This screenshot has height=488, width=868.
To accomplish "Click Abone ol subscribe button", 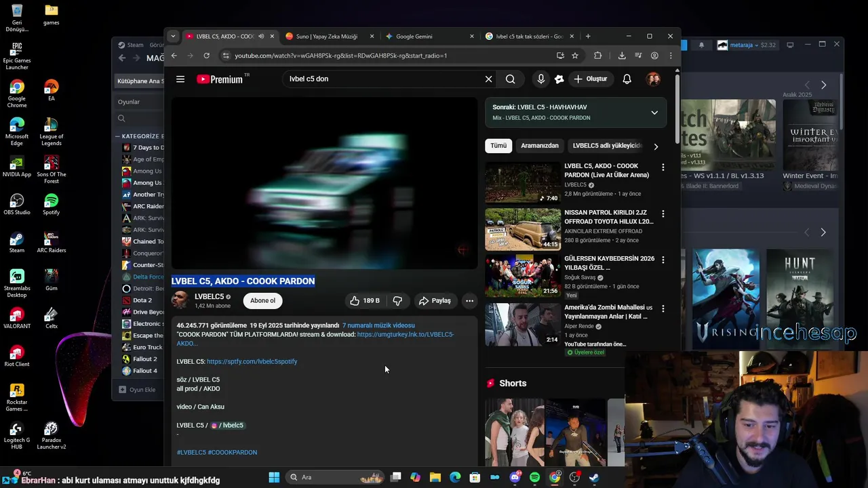I will tap(262, 301).
